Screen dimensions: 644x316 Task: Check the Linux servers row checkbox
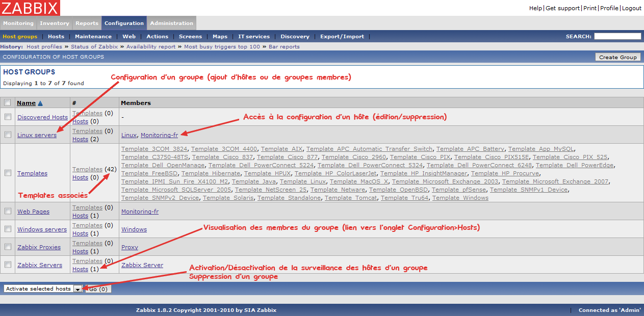click(8, 135)
